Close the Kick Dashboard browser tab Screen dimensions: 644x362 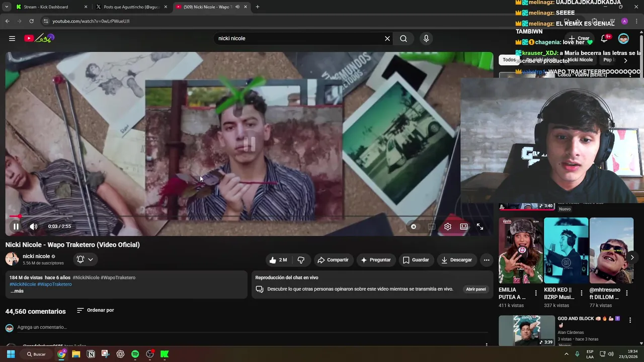86,7
